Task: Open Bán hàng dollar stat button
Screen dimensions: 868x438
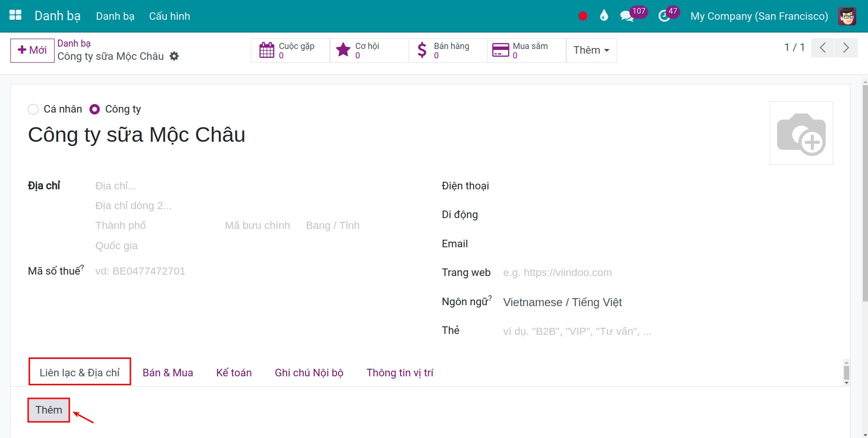Action: point(448,50)
